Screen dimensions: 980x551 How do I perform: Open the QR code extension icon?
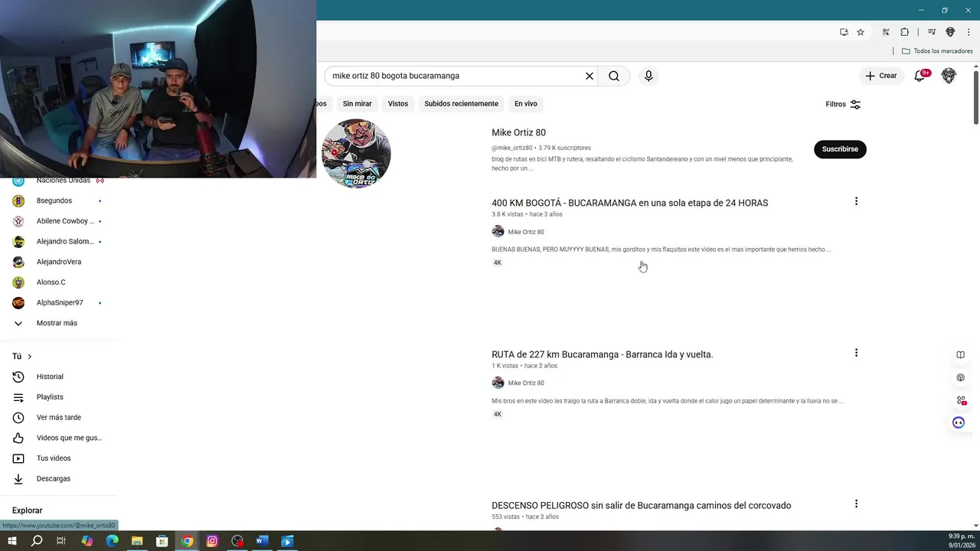(x=886, y=32)
